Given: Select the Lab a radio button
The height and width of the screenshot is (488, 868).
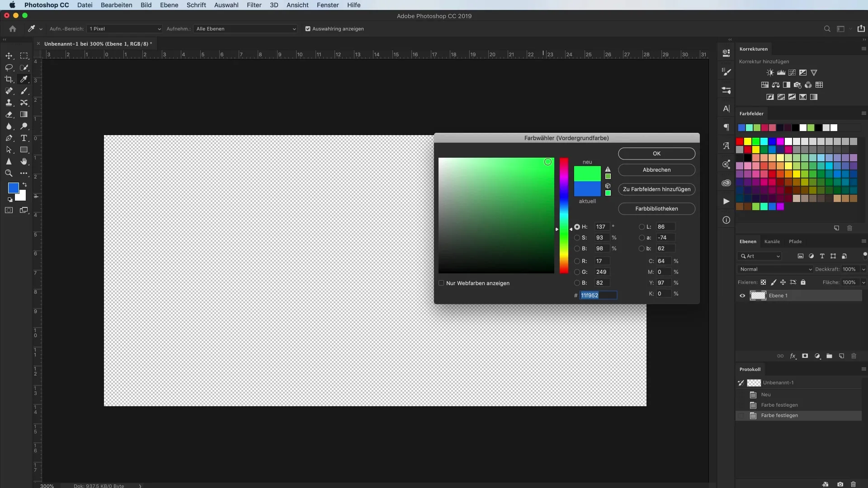Looking at the screenshot, I should tap(642, 238).
